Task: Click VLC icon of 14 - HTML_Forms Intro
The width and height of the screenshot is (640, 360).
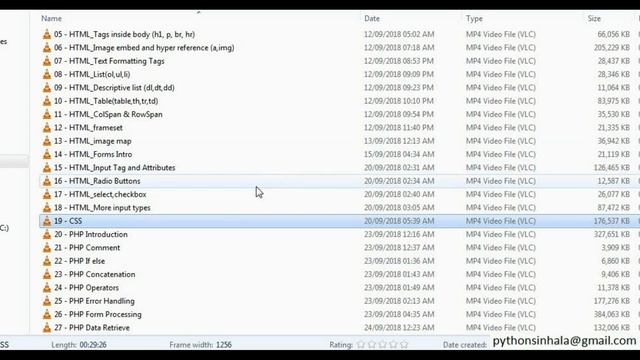Action: tap(47, 154)
